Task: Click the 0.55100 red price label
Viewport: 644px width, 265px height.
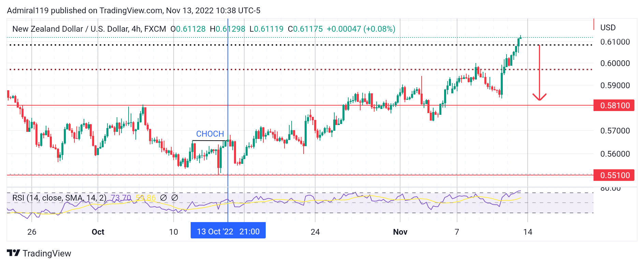Action: click(x=614, y=175)
